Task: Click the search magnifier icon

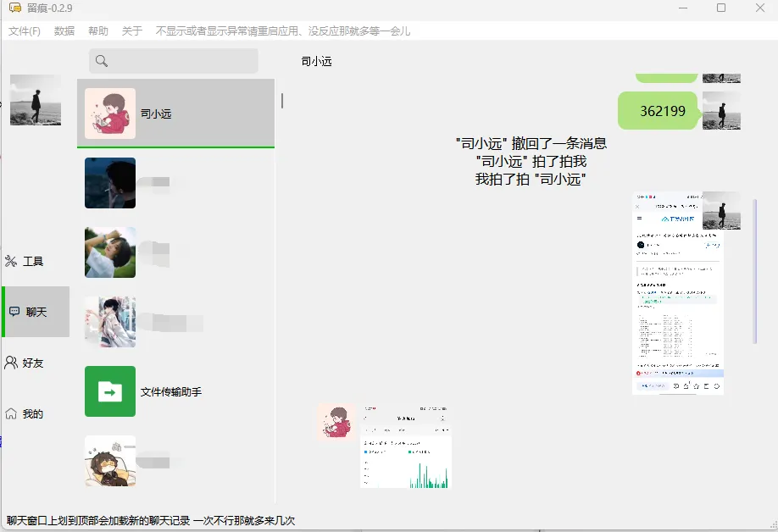Action: click(x=102, y=61)
